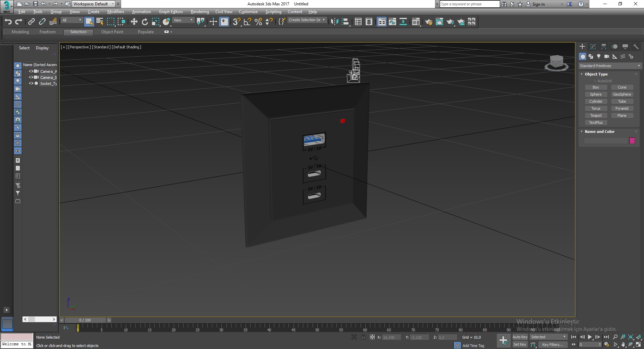Toggle the Ribbon display button
The image size is (644, 349).
point(382,22)
